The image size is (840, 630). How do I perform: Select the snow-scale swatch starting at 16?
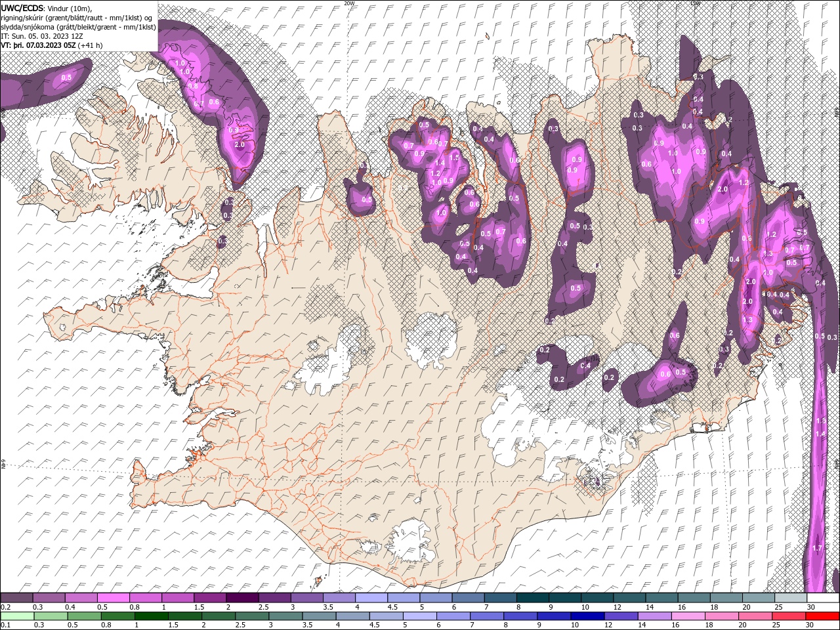(694, 598)
